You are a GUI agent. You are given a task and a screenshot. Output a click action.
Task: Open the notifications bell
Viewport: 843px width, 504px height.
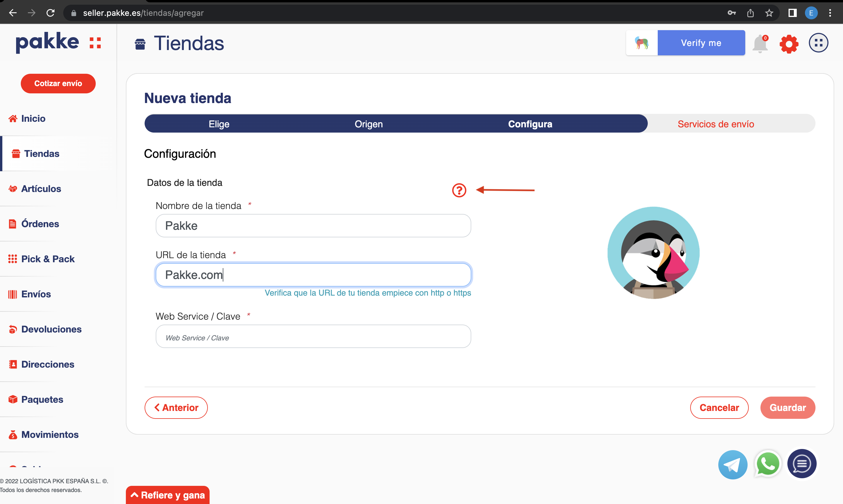760,44
